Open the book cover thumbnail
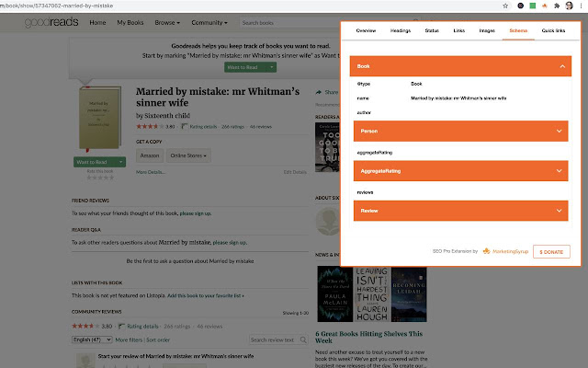 [100, 118]
